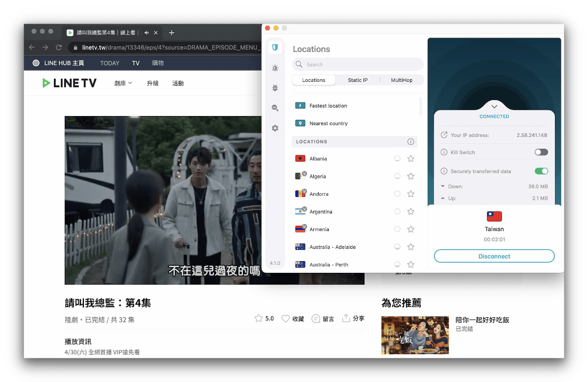Favorite Algeria with its star icon
This screenshot has height=382, width=588.
pos(411,176)
